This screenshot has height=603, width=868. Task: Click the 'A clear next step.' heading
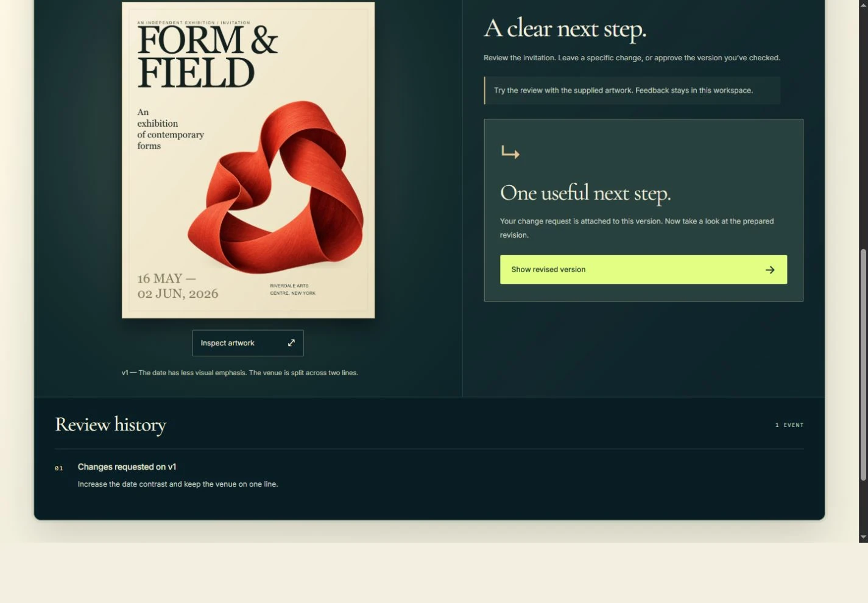[x=565, y=29]
